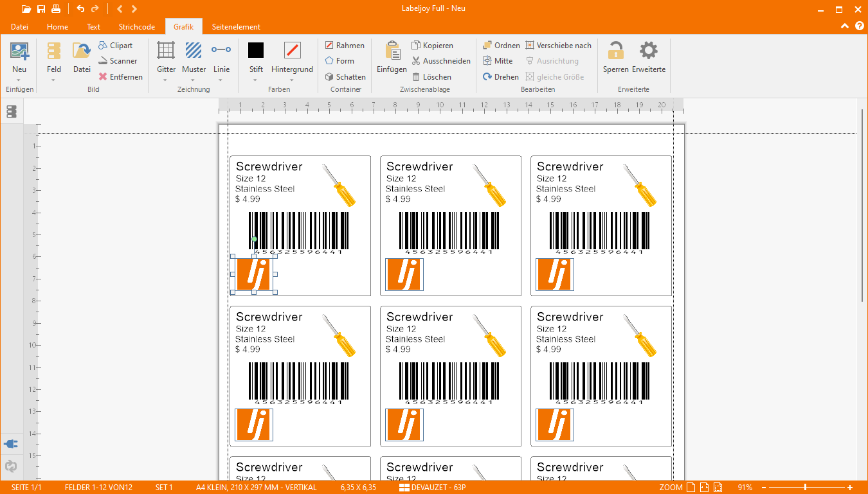Image resolution: width=868 pixels, height=494 pixels.
Task: Lock element with Sperren
Action: pyautogui.click(x=616, y=58)
